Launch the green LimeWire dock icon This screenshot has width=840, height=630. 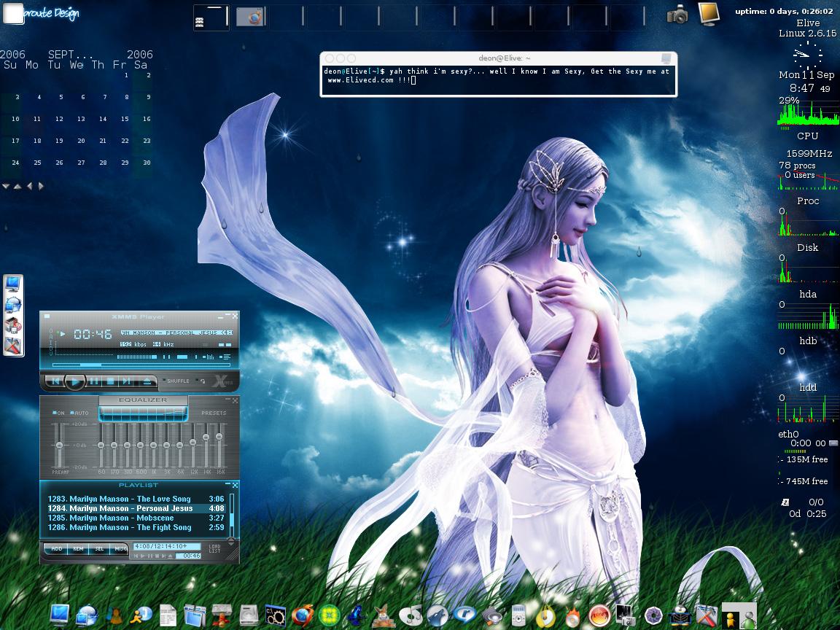coord(330,615)
